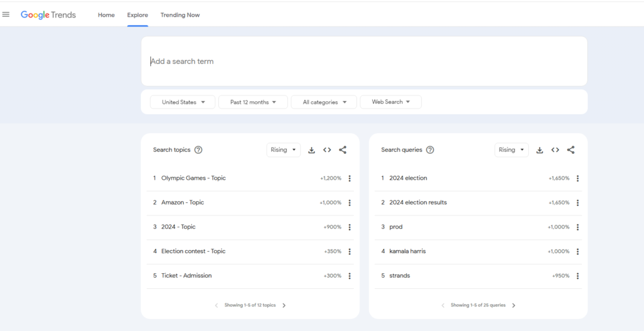
Task: Open the kamala harris query
Action: click(x=408, y=251)
